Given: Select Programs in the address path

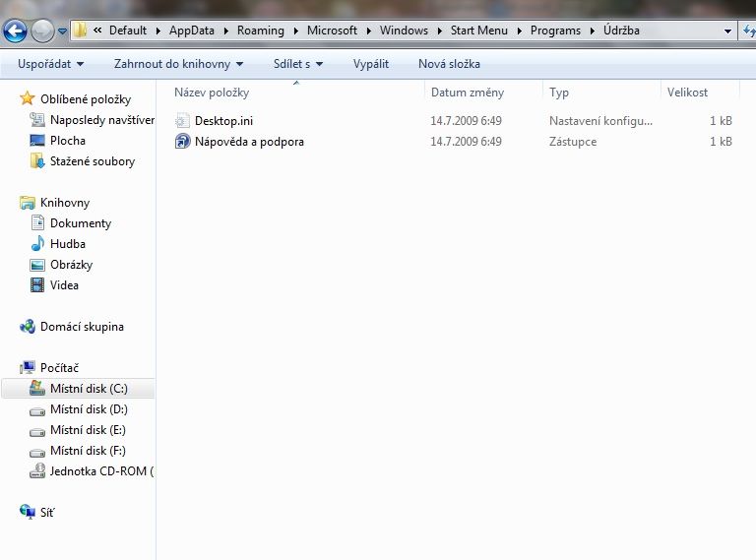Looking at the screenshot, I should (x=555, y=31).
